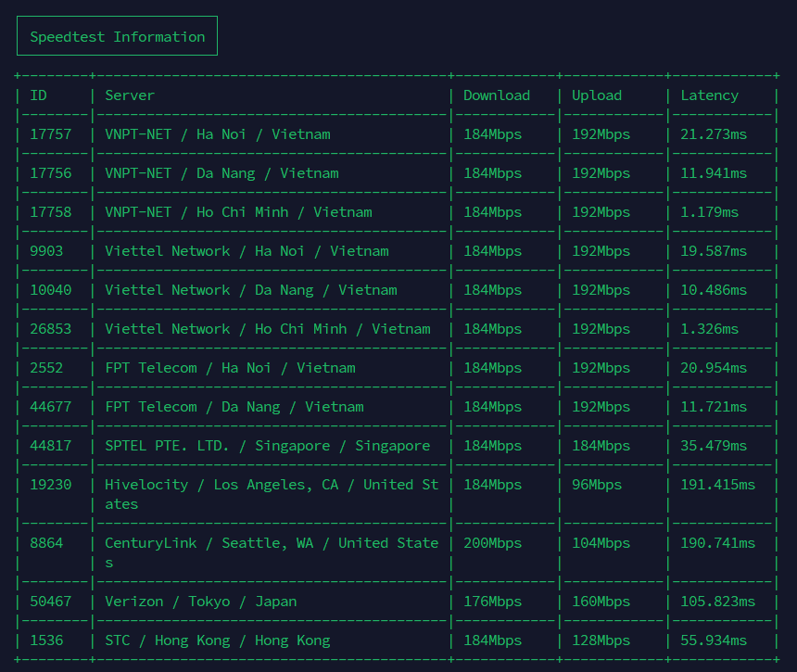Click server ID 17756
Screen dimensions: 797x672
(x=51, y=173)
